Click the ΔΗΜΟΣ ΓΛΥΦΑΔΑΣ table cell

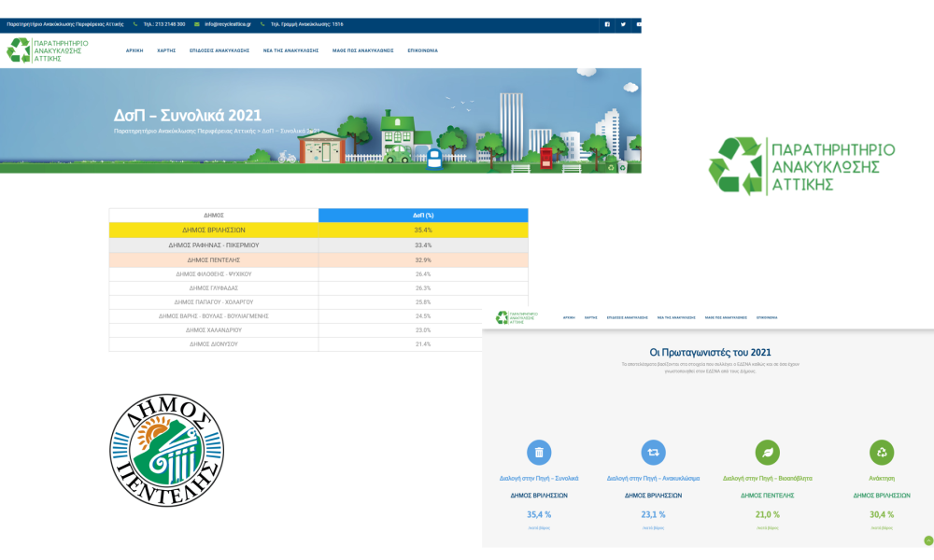point(214,288)
